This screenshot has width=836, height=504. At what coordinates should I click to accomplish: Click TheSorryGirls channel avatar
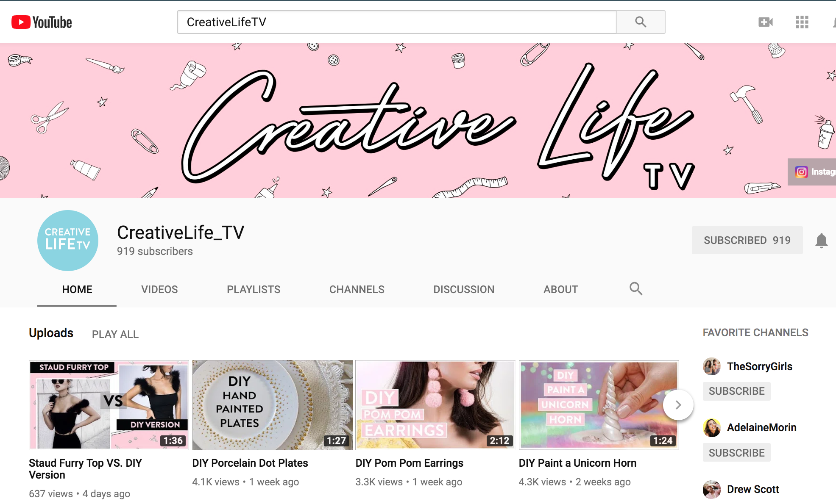coord(712,366)
